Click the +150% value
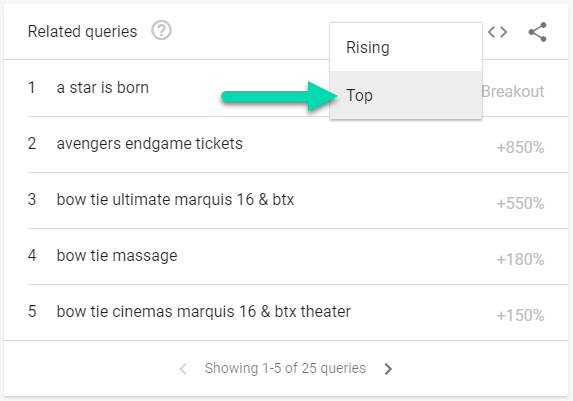573x401 pixels. tap(520, 315)
